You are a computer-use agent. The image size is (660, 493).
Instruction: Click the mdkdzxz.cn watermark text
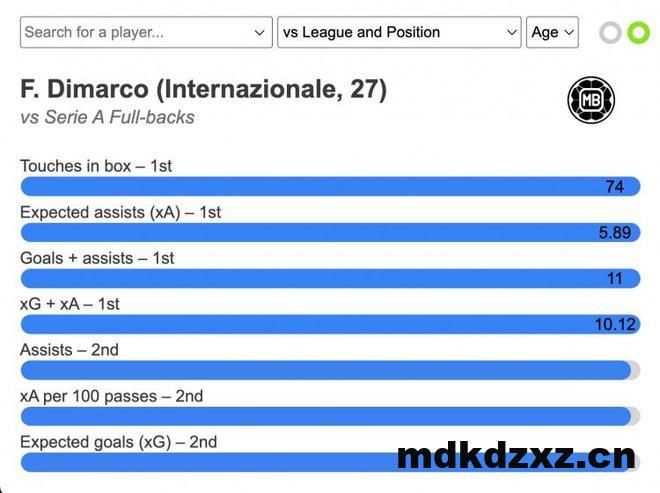[x=516, y=456]
